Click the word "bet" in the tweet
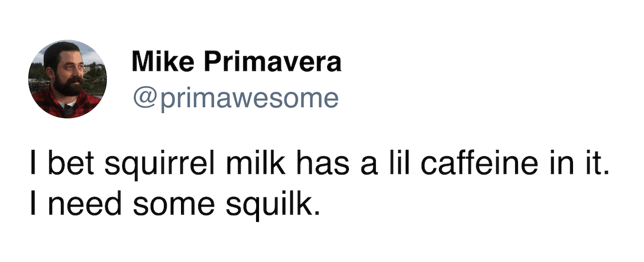The width and height of the screenshot is (644, 262). point(66,165)
